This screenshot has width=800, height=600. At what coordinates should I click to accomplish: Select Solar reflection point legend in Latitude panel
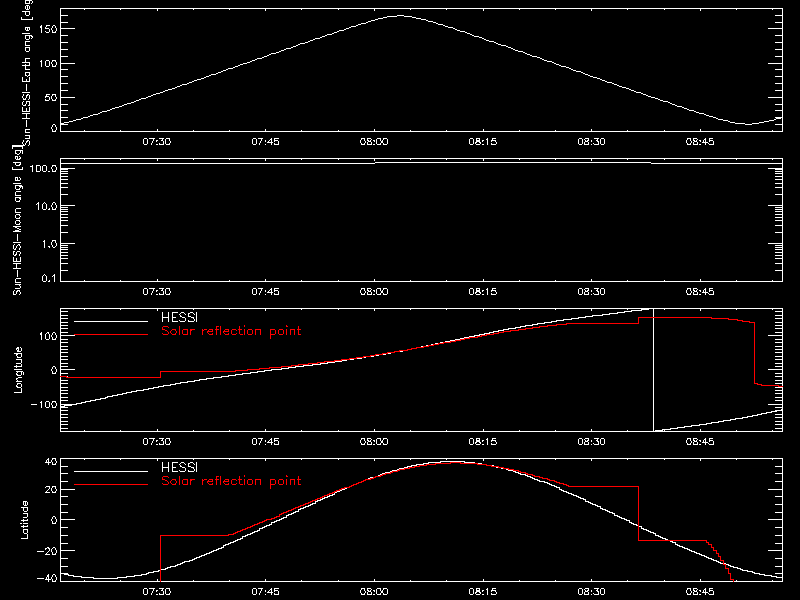point(231,481)
